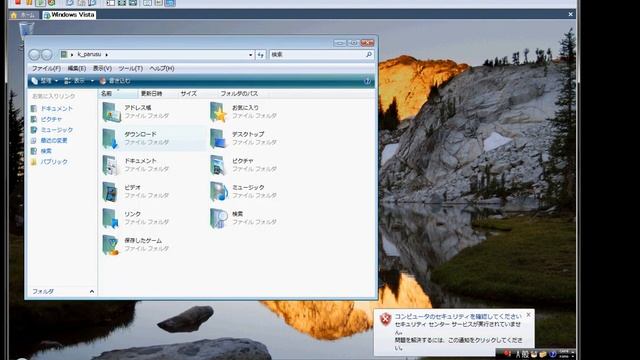Open the 整理 organize dropdown
Image resolution: width=640 pixels, height=360 pixels.
44,81
